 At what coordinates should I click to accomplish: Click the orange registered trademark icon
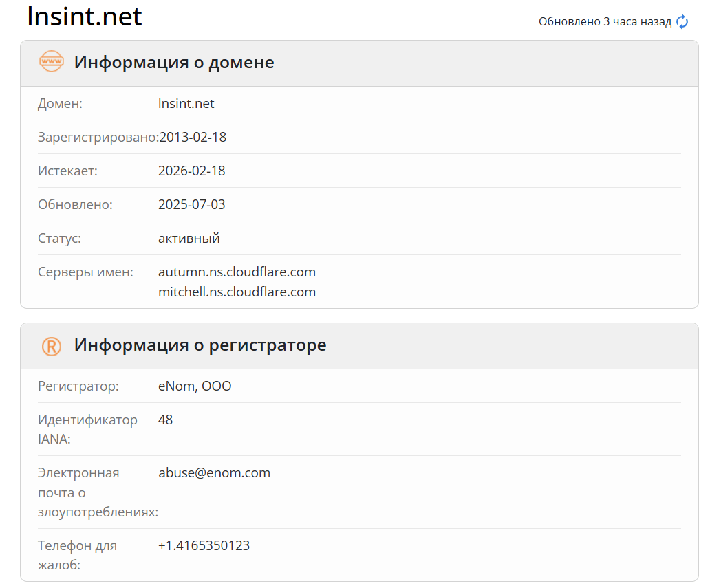click(x=52, y=346)
